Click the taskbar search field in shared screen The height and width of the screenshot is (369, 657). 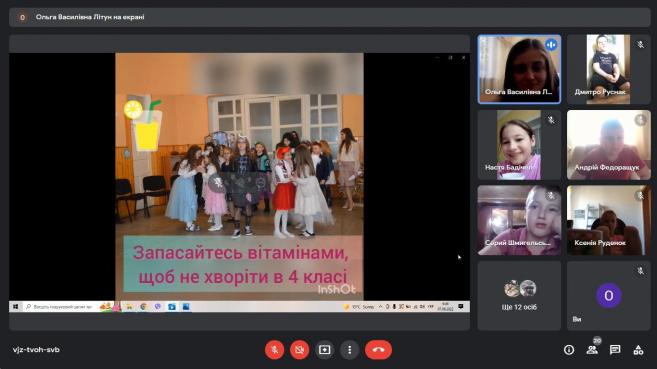coord(59,307)
